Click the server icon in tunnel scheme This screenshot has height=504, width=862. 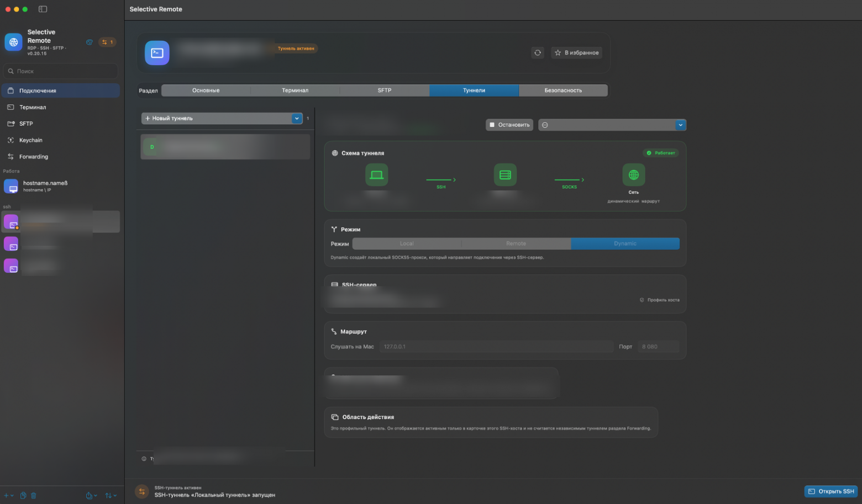505,175
